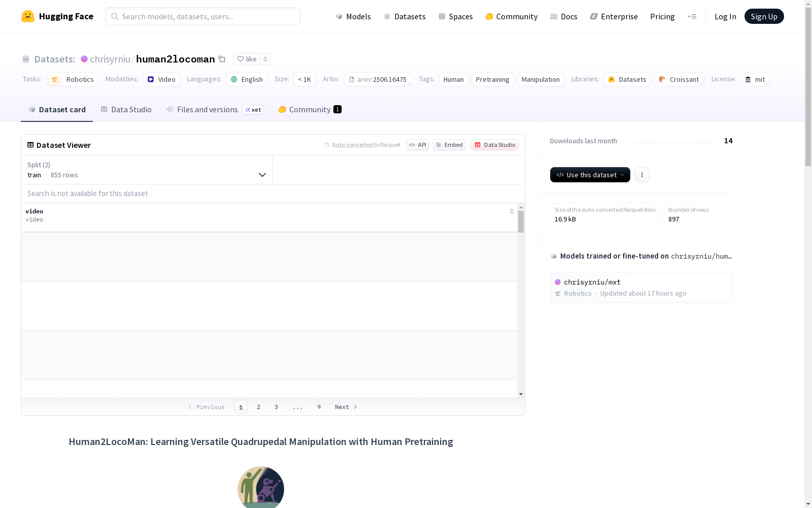
Task: Open the Community navigation item
Action: coord(512,16)
